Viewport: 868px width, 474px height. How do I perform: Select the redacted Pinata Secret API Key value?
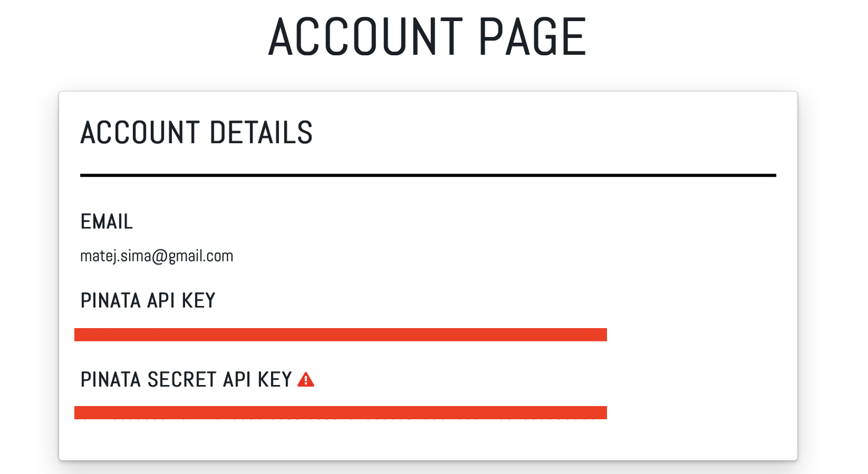[x=340, y=413]
